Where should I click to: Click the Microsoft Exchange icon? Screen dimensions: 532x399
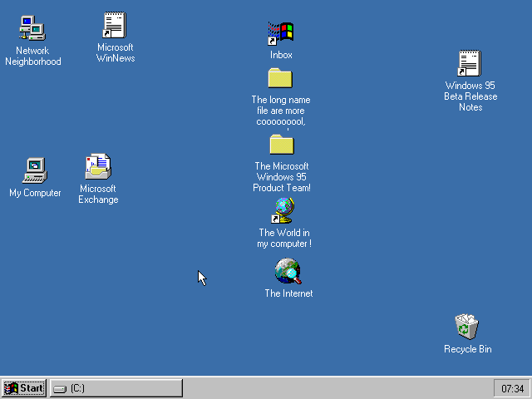pyautogui.click(x=98, y=166)
